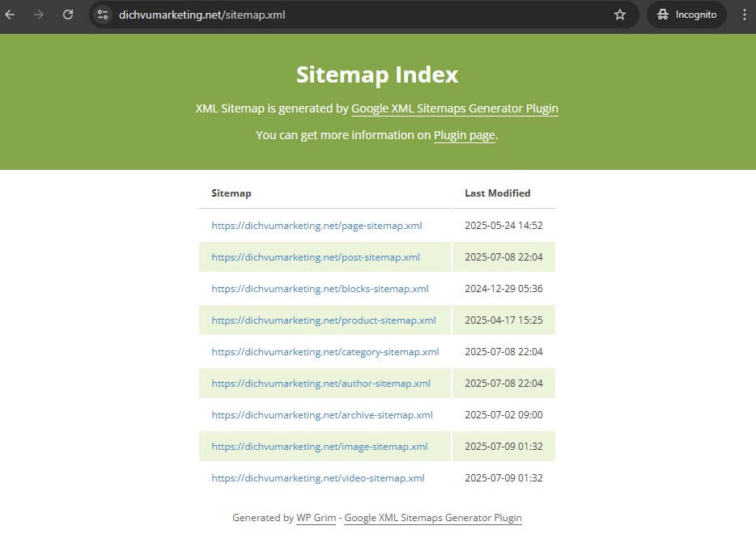Select post-sitemap row date 2025-07-08 22:04
The width and height of the screenshot is (756, 547).
click(x=503, y=257)
